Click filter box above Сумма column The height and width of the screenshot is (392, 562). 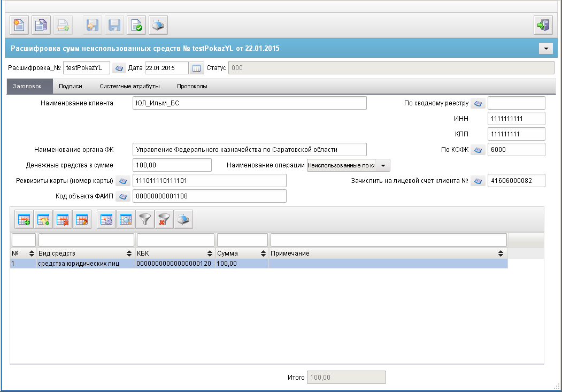coord(242,240)
